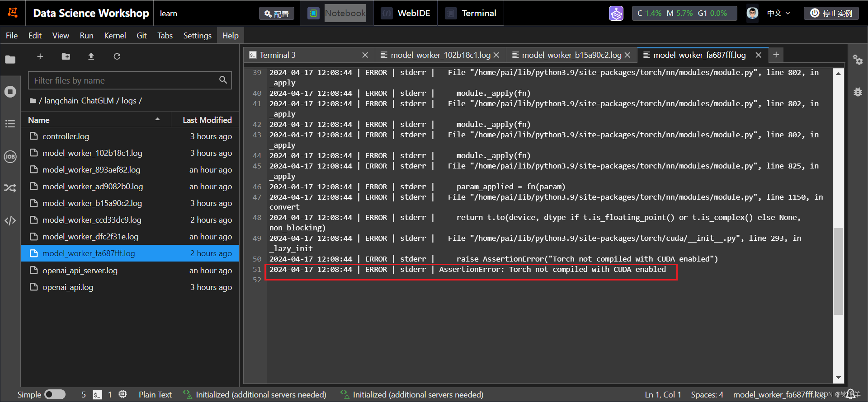Viewport: 868px width, 402px height.
Task: Open the Git menu
Action: tap(142, 35)
